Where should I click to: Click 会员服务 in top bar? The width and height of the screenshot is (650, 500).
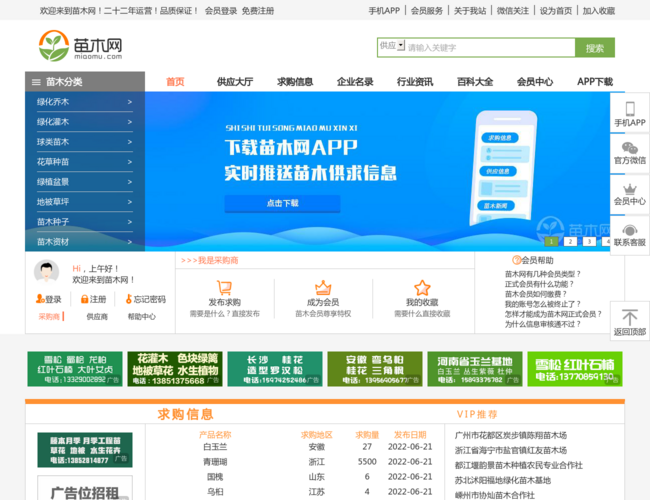(x=427, y=11)
